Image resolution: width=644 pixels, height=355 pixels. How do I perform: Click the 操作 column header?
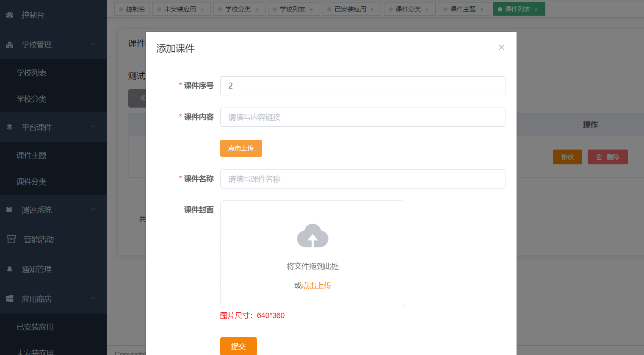(590, 125)
